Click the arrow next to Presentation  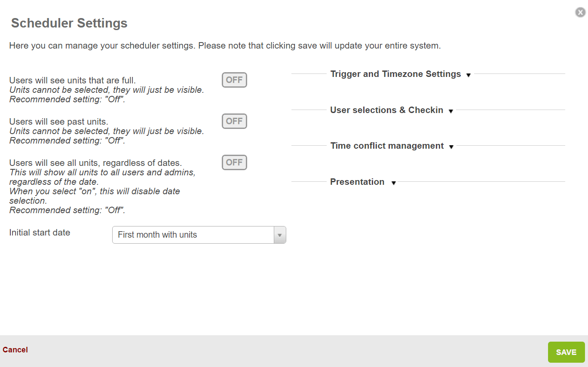(x=393, y=183)
